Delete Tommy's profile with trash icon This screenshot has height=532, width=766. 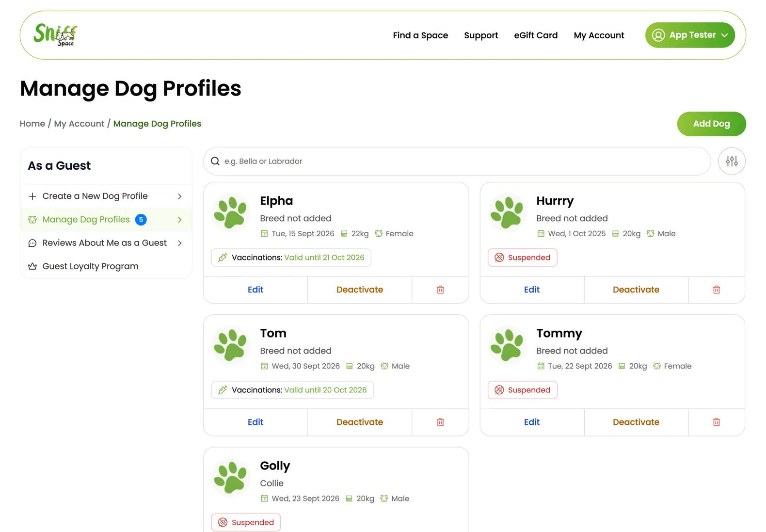coord(717,422)
